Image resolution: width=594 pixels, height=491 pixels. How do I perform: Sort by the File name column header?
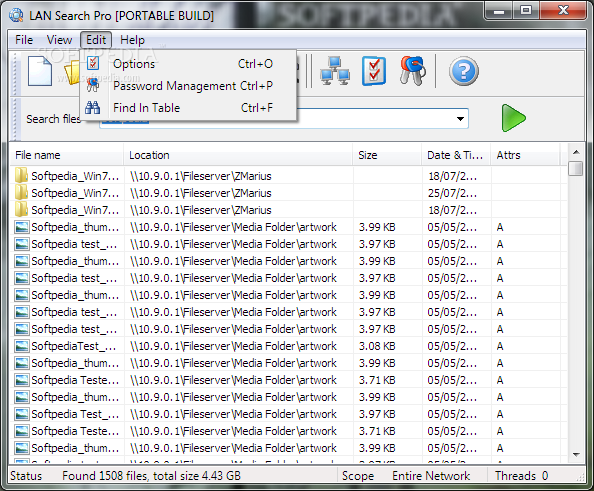tap(67, 155)
